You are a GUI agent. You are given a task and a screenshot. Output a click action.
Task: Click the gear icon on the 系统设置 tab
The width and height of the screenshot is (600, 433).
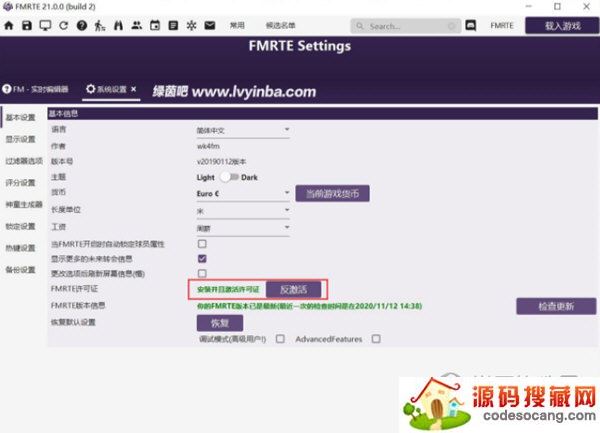tap(90, 89)
